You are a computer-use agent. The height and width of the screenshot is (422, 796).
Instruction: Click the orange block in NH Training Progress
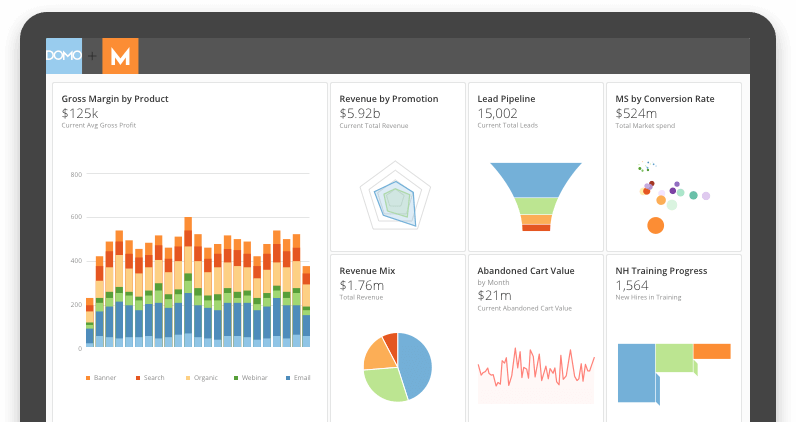point(712,351)
